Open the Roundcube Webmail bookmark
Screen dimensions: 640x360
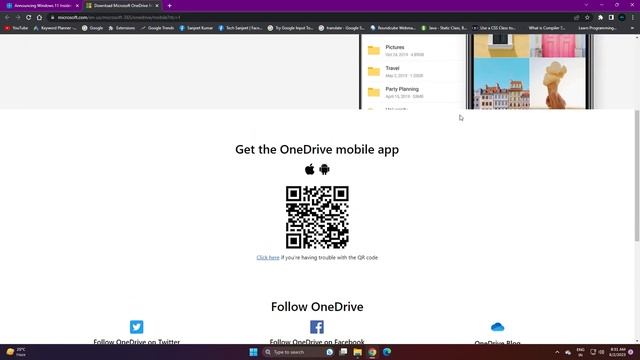point(393,28)
